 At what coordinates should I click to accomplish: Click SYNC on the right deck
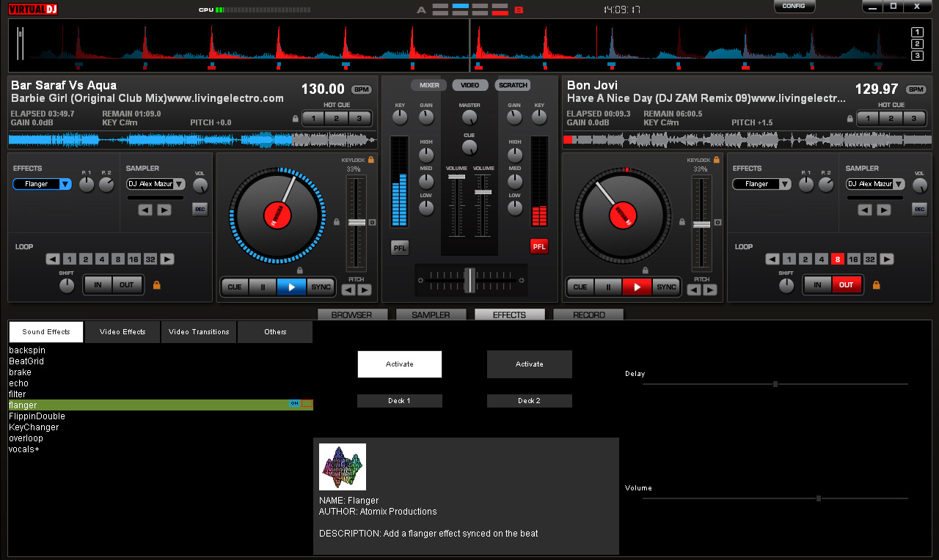coord(666,287)
